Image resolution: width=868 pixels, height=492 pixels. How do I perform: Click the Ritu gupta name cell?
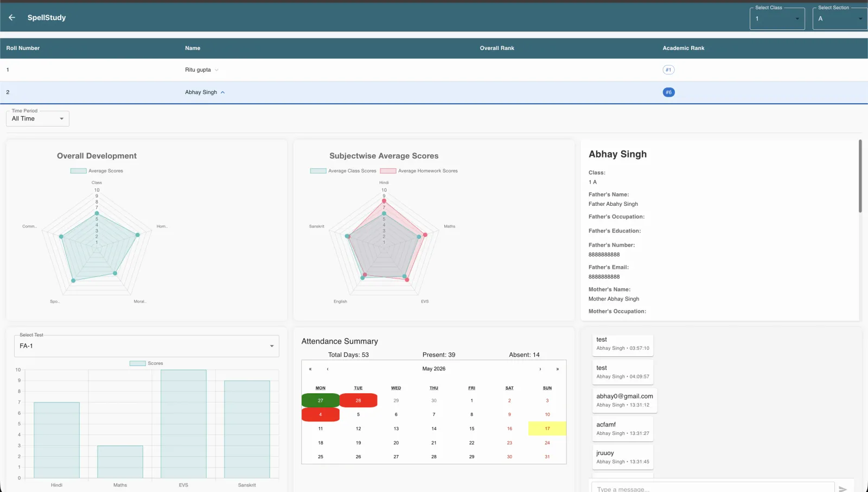[198, 70]
